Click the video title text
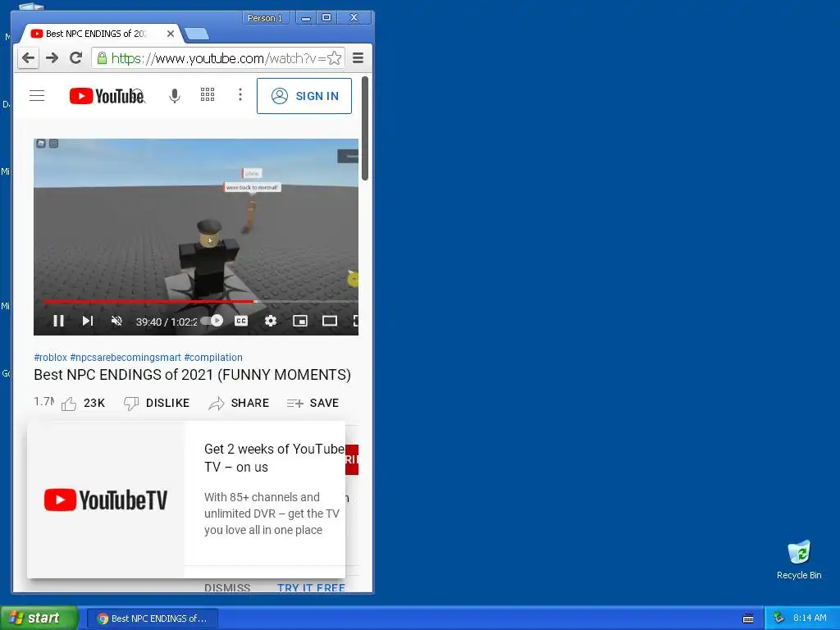This screenshot has width=840, height=630. pos(192,374)
